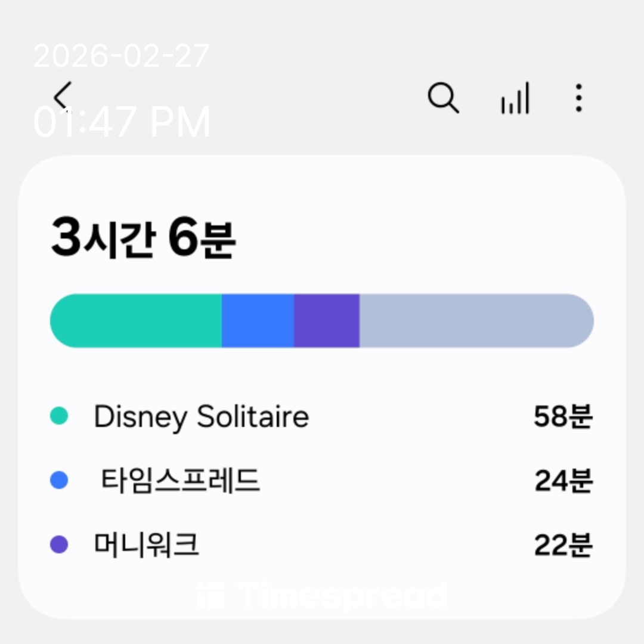Open the Disney Solitaire app entry
The image size is (644, 644).
202,416
